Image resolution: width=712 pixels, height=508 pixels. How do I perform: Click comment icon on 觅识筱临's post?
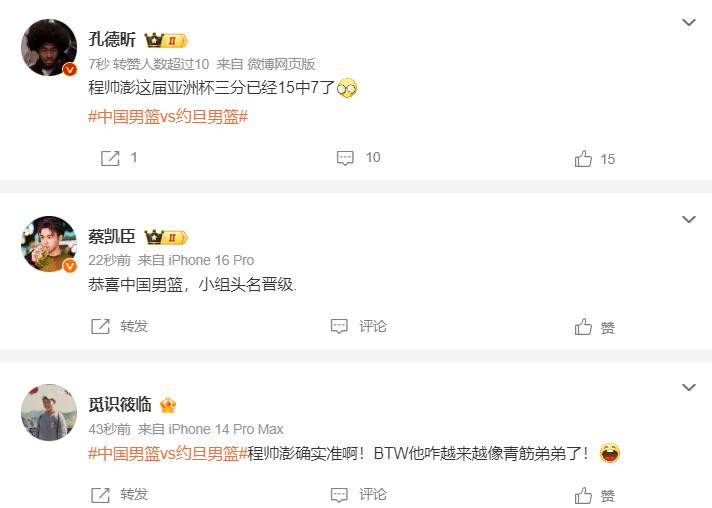coord(339,495)
